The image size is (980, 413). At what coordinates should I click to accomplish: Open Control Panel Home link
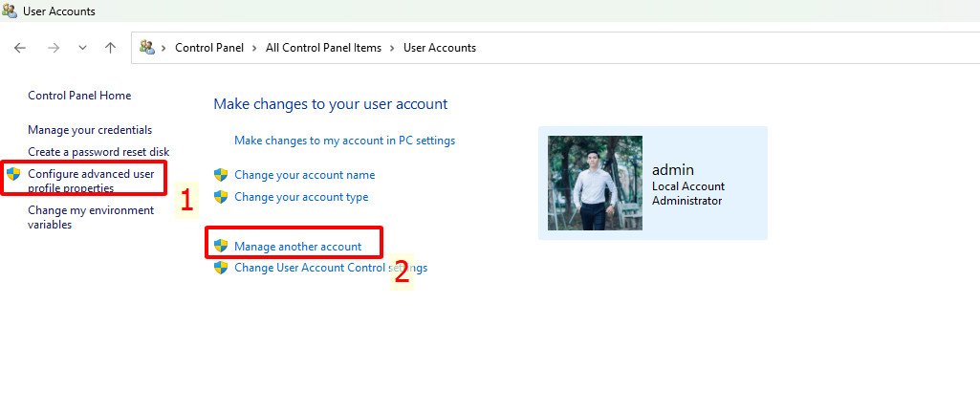(x=79, y=96)
